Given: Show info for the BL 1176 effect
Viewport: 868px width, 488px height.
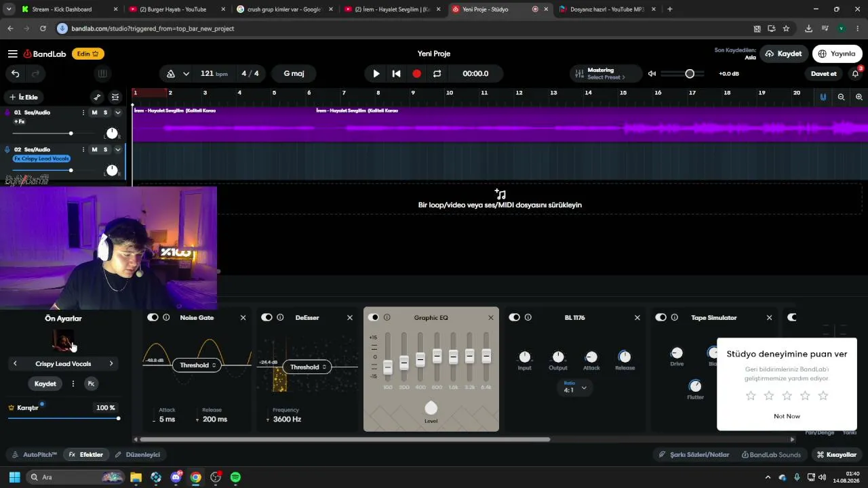Looking at the screenshot, I should point(528,317).
